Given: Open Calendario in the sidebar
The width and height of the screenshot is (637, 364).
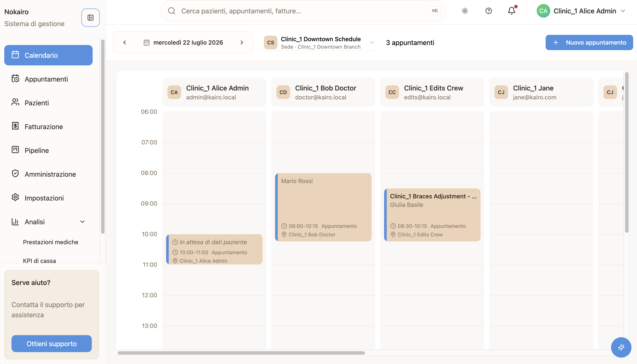Looking at the screenshot, I should click(48, 55).
